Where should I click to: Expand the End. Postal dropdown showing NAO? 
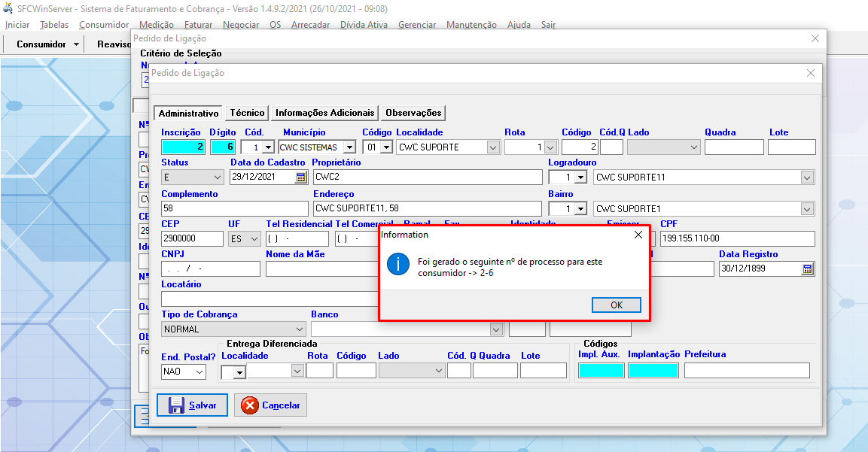pyautogui.click(x=199, y=372)
